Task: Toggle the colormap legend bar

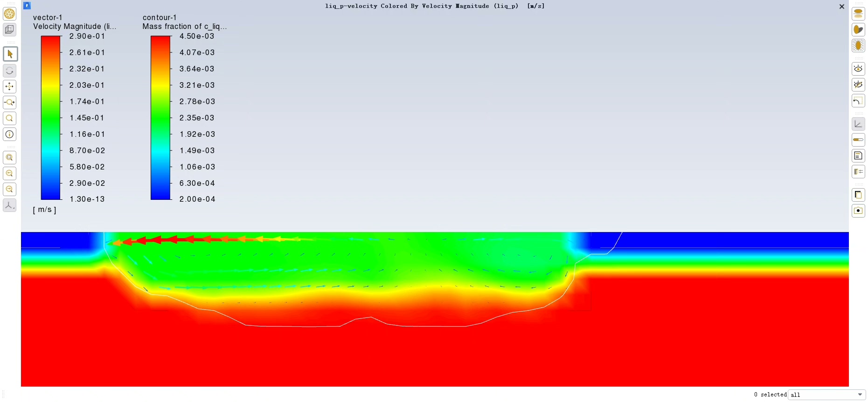Action: (858, 140)
